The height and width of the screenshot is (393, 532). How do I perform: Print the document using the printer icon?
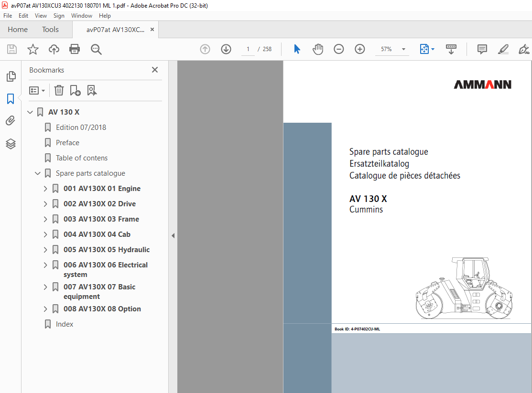click(x=75, y=49)
